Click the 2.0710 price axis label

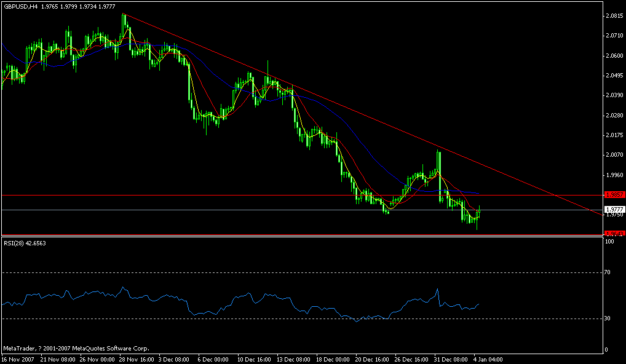point(614,36)
